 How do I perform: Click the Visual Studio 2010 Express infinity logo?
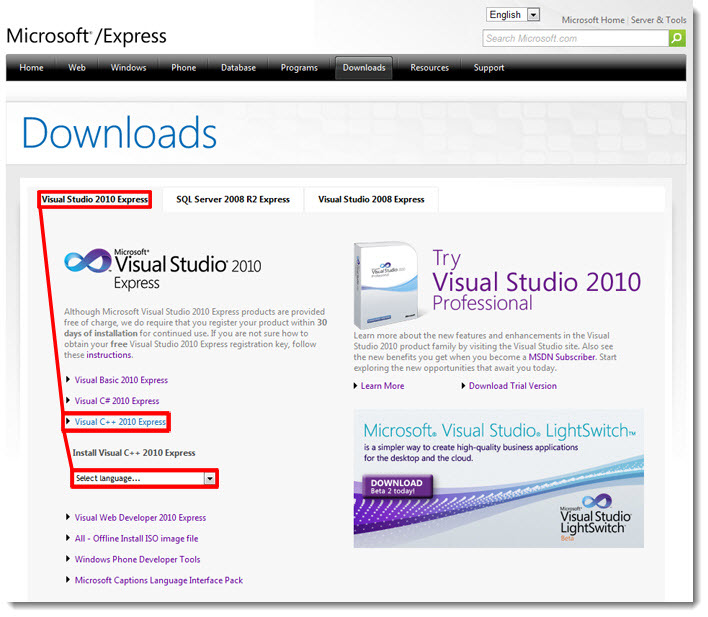(88, 260)
